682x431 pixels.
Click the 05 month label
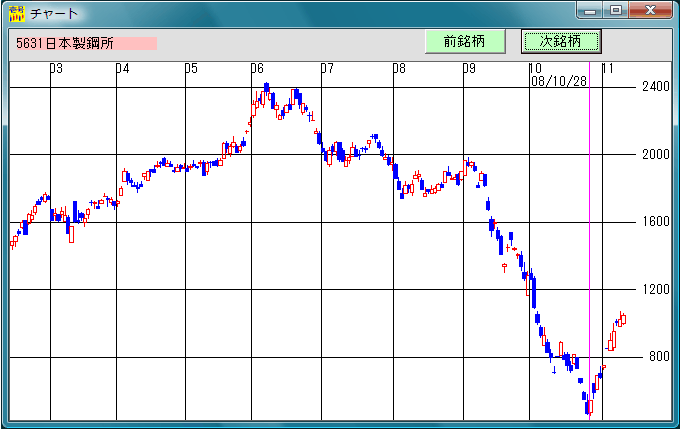[191, 68]
